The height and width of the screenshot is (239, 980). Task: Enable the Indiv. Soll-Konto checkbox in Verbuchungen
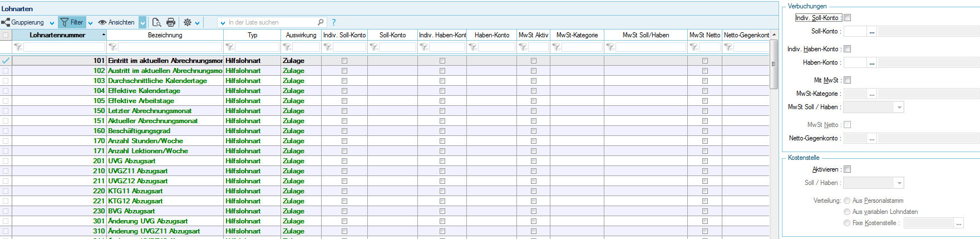pyautogui.click(x=847, y=18)
